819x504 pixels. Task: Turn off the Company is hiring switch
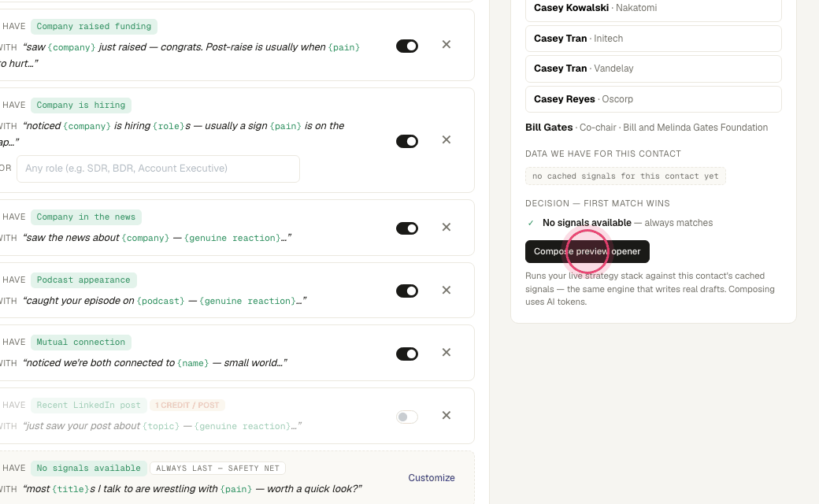[407, 141]
